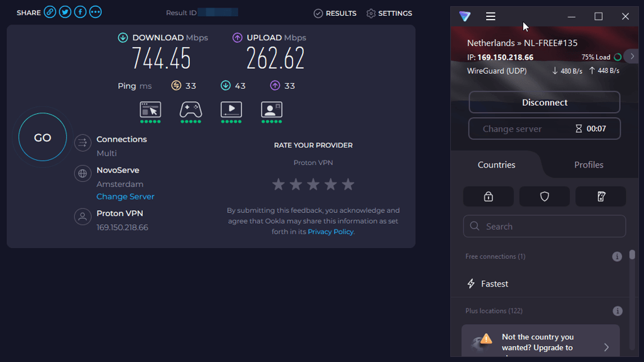
Task: Copy the share link icon
Action: 50,13
